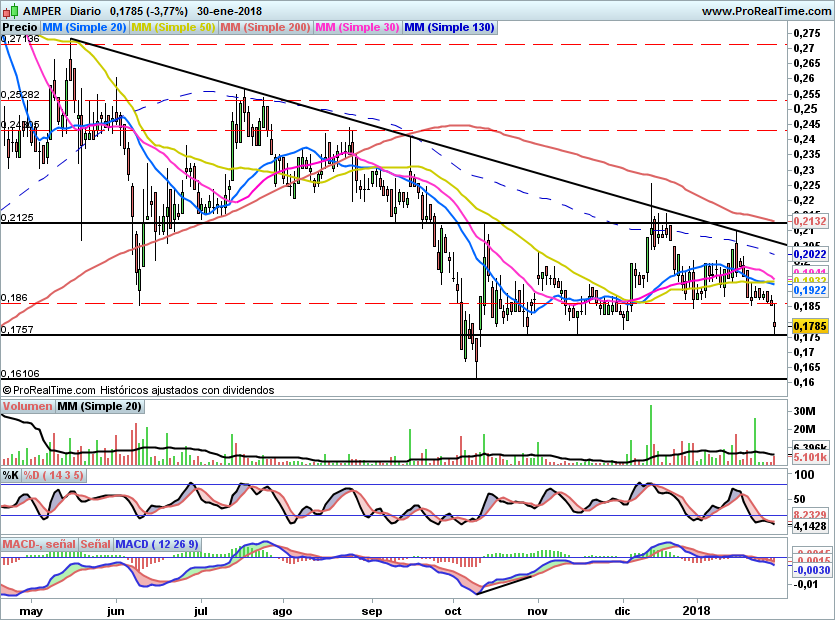The width and height of the screenshot is (835, 620).
Task: Click the light blue 0,1922 price tag
Action: pos(808,289)
